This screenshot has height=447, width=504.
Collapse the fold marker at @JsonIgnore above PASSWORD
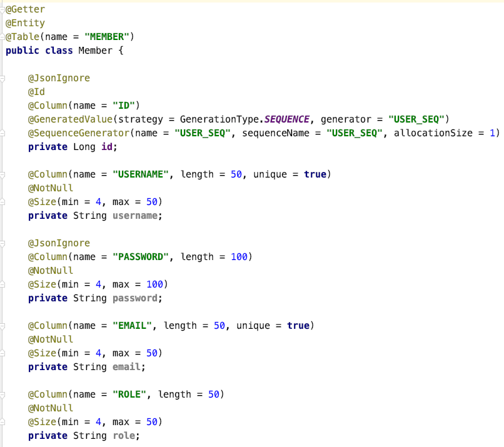pos(3,243)
